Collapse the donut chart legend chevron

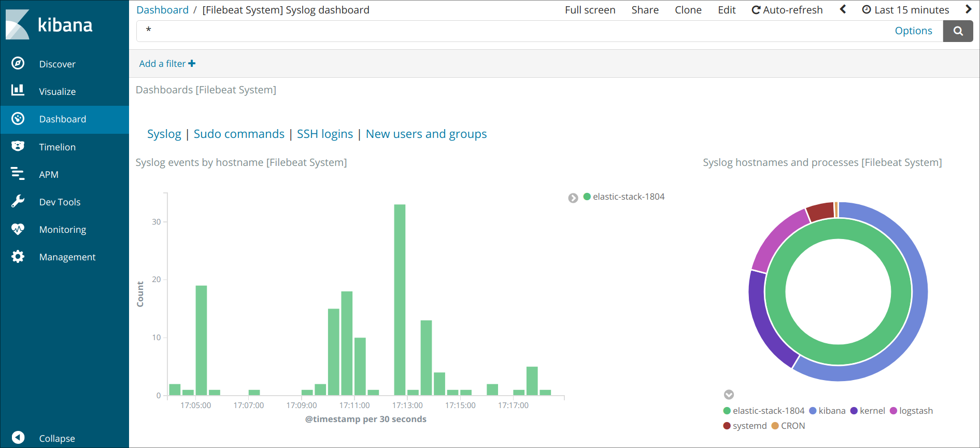(x=729, y=395)
